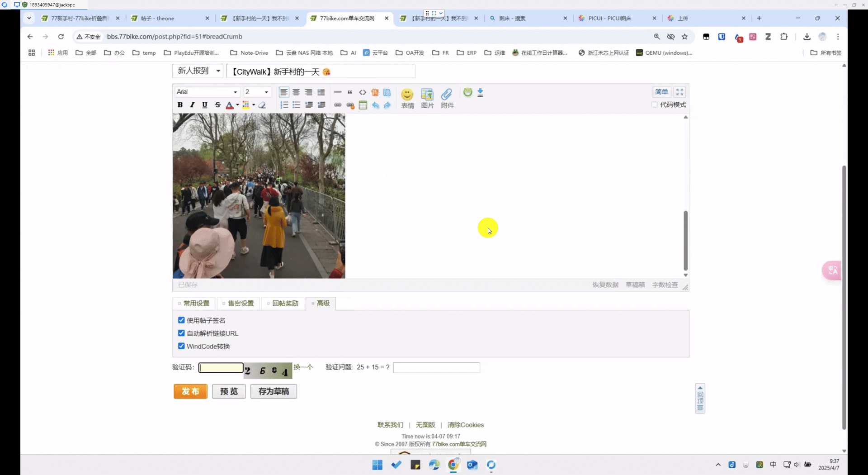Image resolution: width=868 pixels, height=475 pixels.
Task: Insert ordered numbered list
Action: [284, 105]
